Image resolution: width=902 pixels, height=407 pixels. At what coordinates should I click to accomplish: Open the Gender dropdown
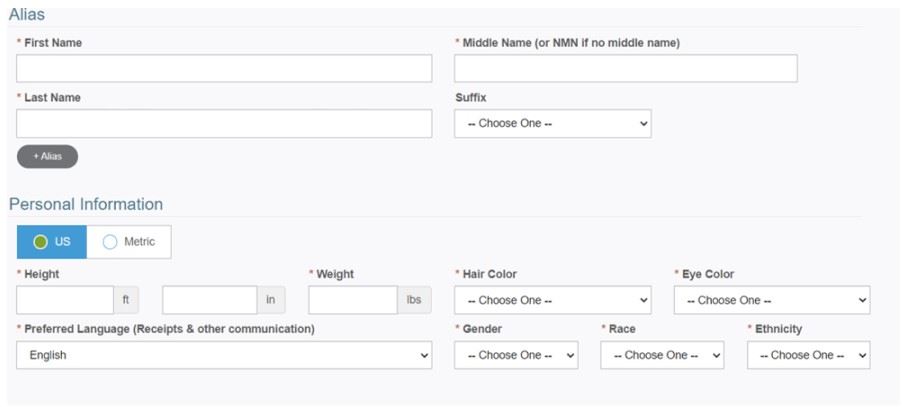[x=516, y=355]
